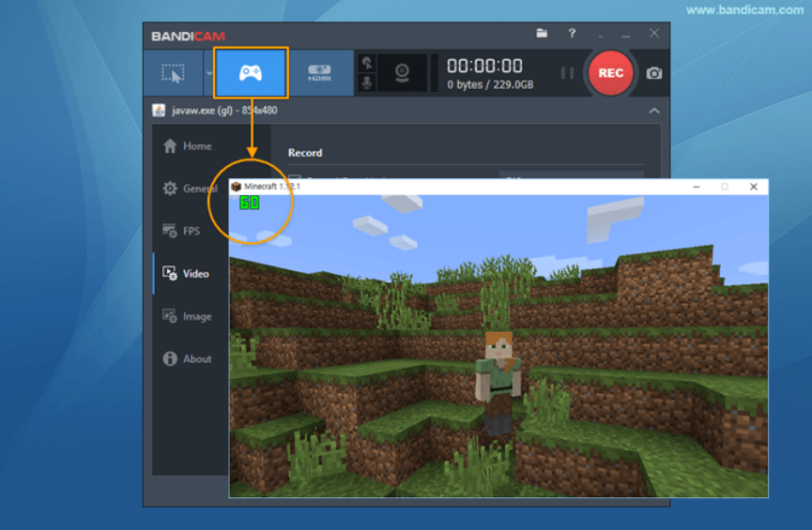Select the game recording mode gamepad icon

tap(251, 73)
